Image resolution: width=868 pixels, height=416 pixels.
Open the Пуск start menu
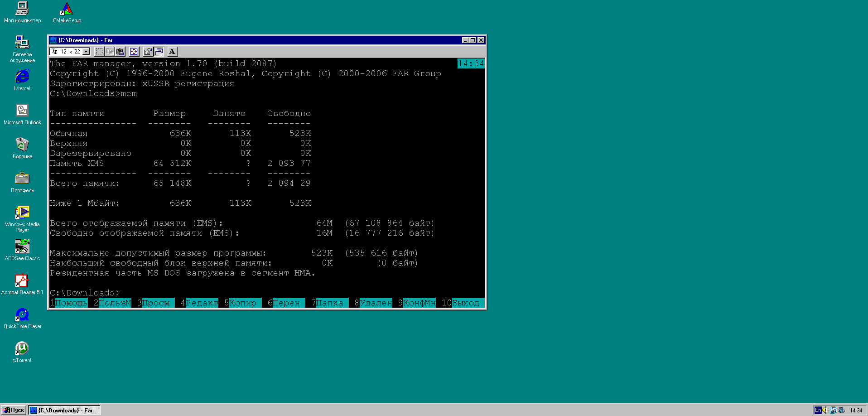click(x=14, y=410)
